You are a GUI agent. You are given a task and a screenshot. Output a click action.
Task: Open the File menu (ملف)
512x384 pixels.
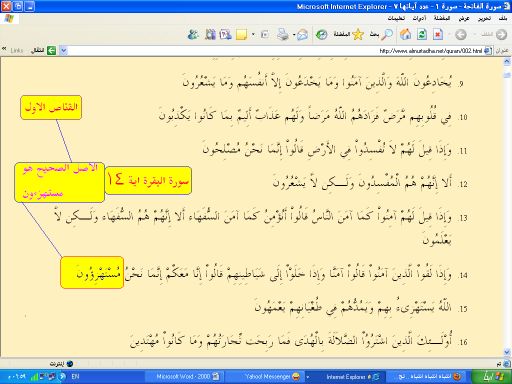tap(503, 18)
